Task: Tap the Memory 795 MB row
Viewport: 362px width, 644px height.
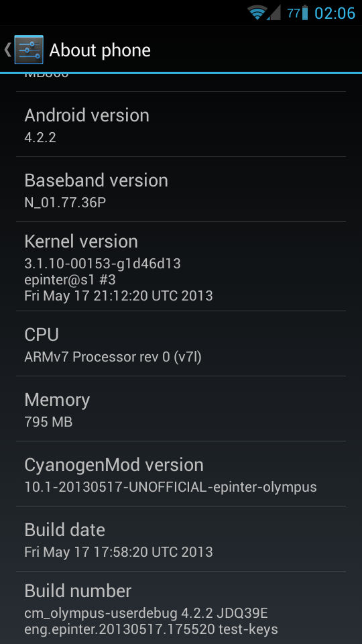Action: click(181, 409)
